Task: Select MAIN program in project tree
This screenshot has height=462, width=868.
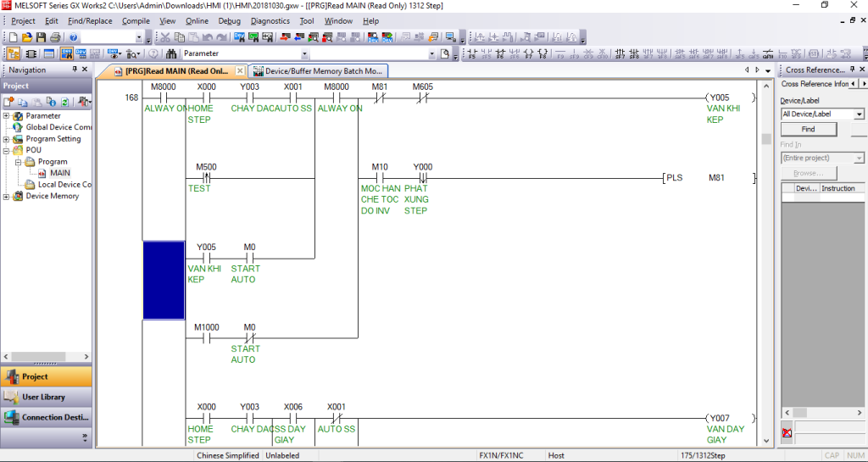Action: point(59,173)
